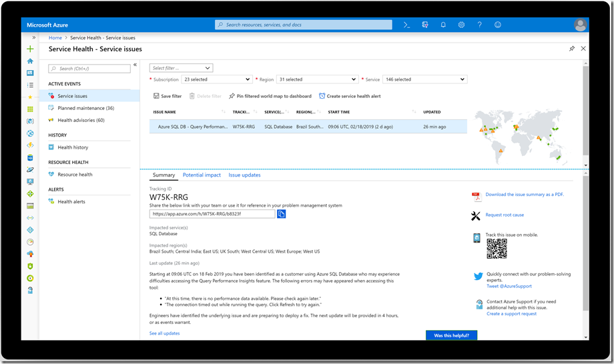This screenshot has width=614, height=364.
Task: Open portal settings gear icon
Action: click(x=461, y=25)
